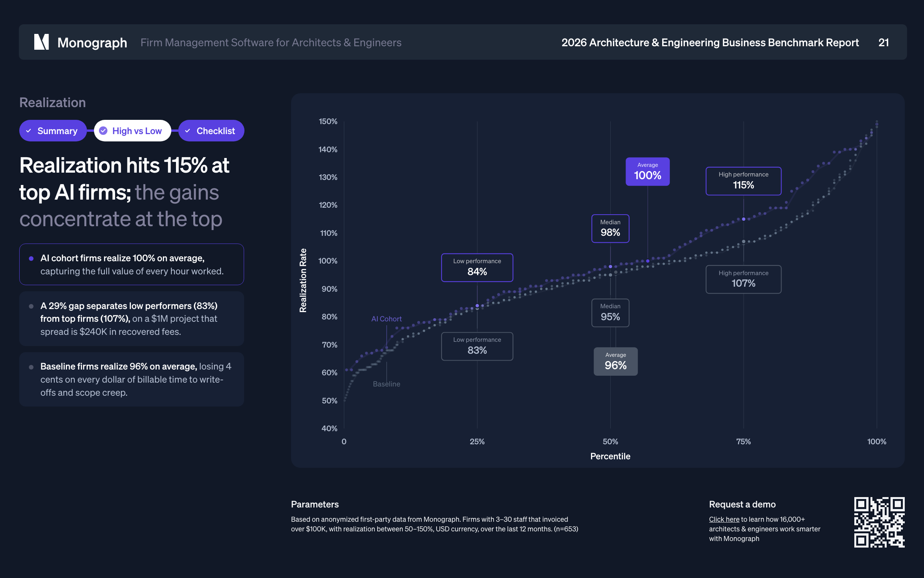Click the gray bullet in Baseline firms card

31,367
